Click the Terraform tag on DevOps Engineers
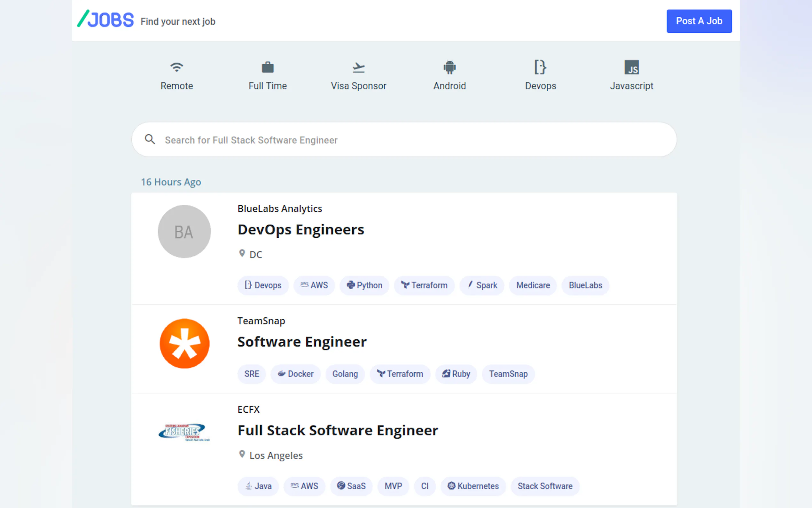The width and height of the screenshot is (812, 508). tap(424, 285)
